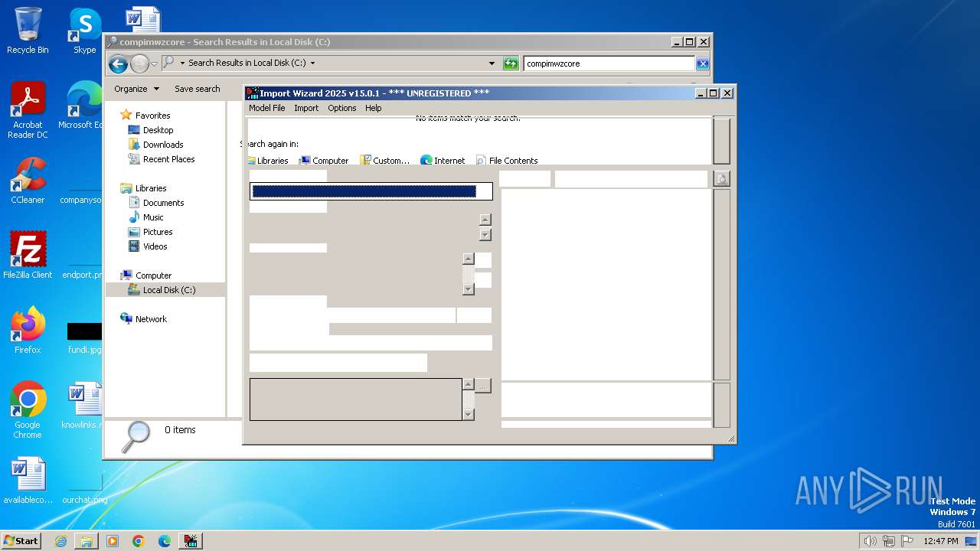This screenshot has height=551, width=980.
Task: Search again in Custom location
Action: (385, 161)
